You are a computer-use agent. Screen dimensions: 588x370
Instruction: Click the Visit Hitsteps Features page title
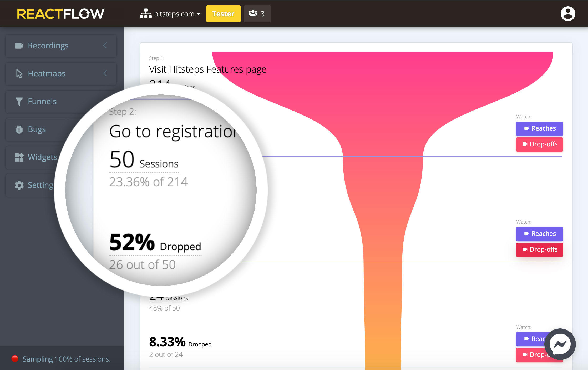point(208,69)
